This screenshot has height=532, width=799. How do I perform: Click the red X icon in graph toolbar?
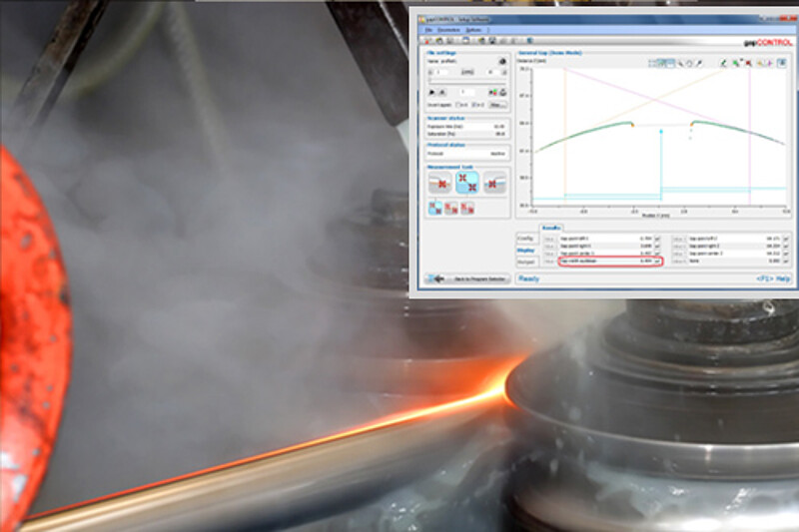coord(747,63)
